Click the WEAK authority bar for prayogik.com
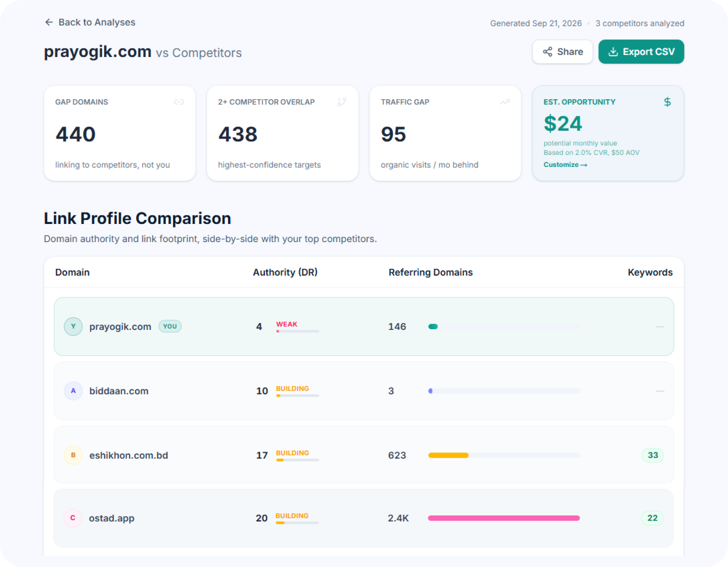 pyautogui.click(x=297, y=331)
